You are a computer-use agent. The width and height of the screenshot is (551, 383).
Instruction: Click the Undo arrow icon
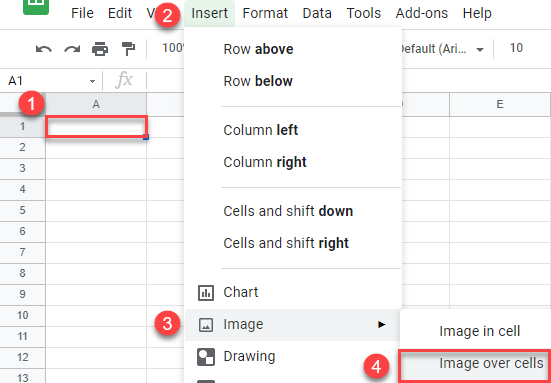pyautogui.click(x=44, y=49)
